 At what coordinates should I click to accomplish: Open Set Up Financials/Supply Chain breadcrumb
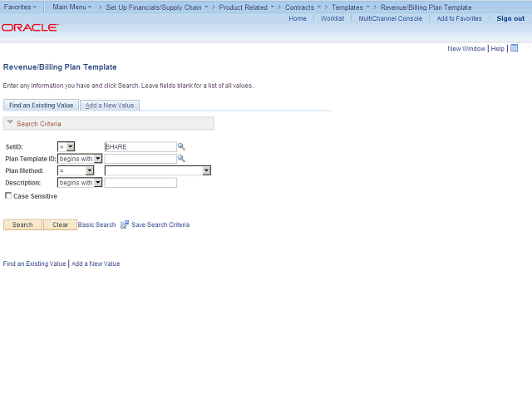click(157, 7)
